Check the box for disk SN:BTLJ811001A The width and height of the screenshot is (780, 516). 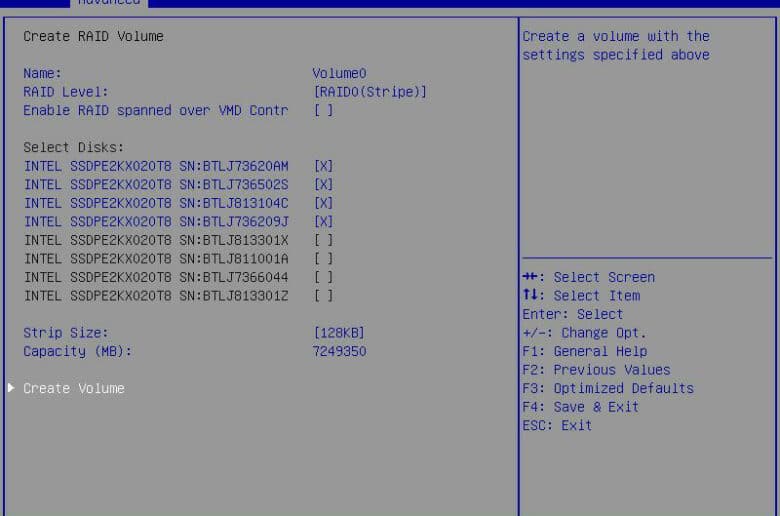coord(323,259)
